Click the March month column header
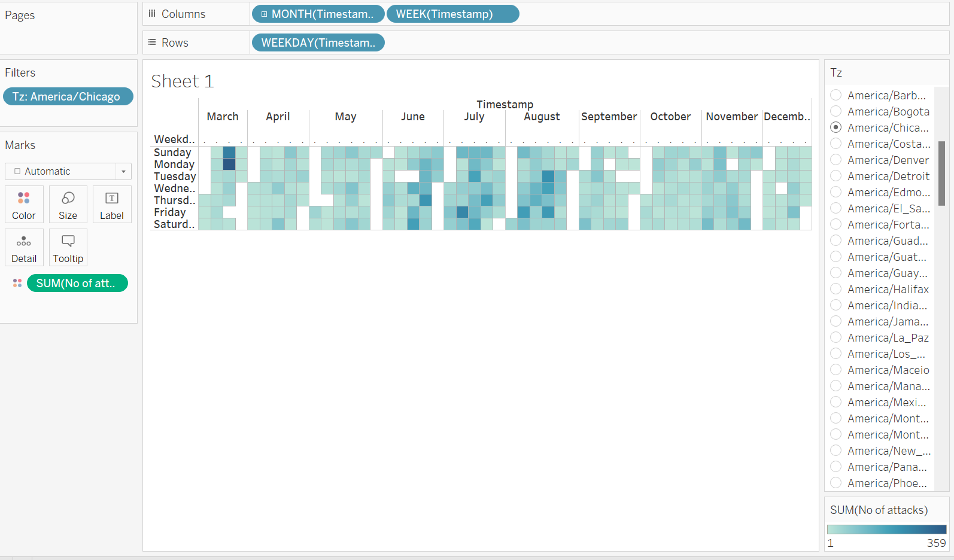The width and height of the screenshot is (954, 560). tap(223, 117)
